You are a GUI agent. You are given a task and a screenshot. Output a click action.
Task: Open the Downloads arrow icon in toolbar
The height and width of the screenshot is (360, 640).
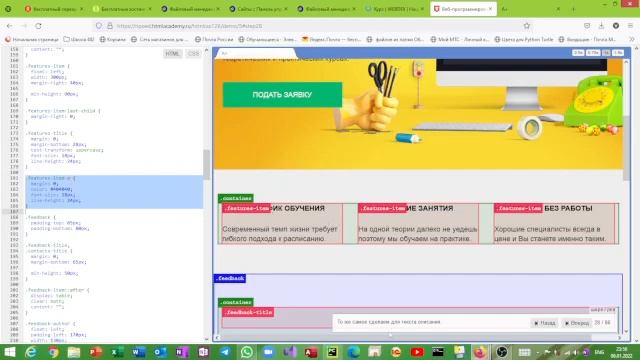tap(601, 26)
